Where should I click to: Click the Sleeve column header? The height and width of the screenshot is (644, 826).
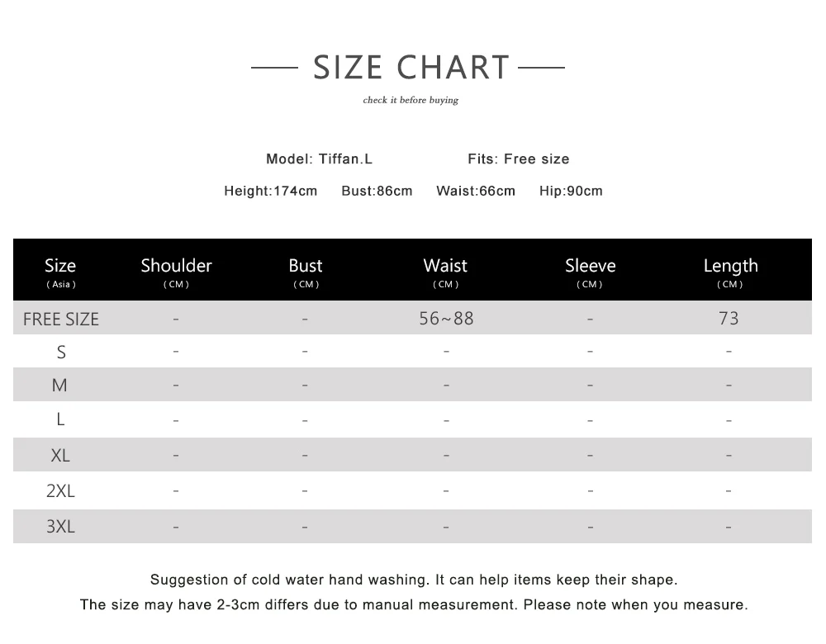[x=590, y=271]
